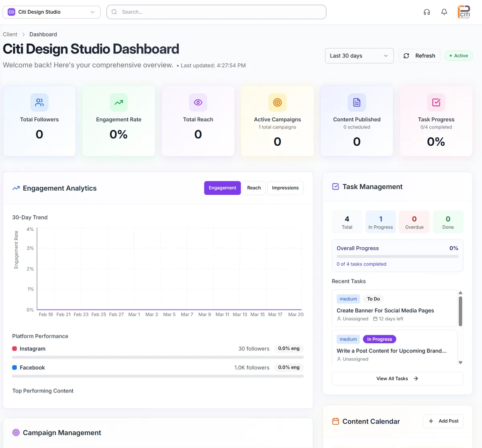Click the 0 of 4 tasks completed text
Screen dimensions: 482x448
(x=361, y=264)
